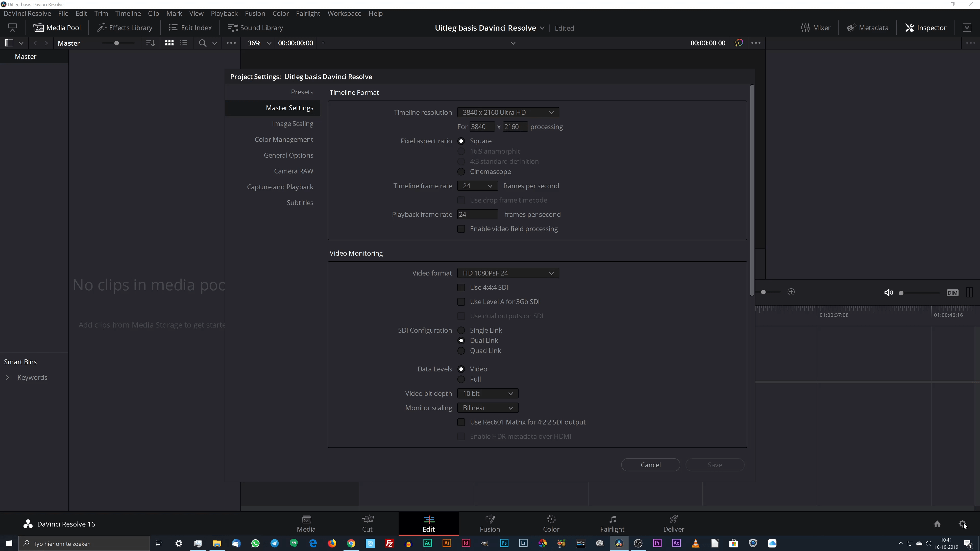Open project manager home icon
Screen dimensions: 980x551
click(937, 524)
